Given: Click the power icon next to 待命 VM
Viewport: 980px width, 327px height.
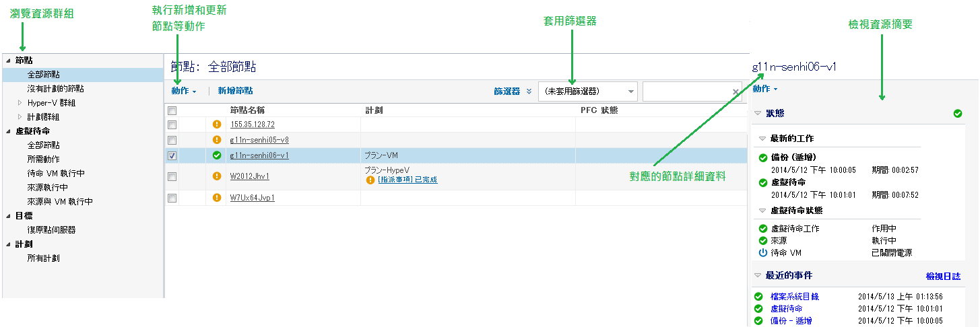Looking at the screenshot, I should tap(763, 253).
